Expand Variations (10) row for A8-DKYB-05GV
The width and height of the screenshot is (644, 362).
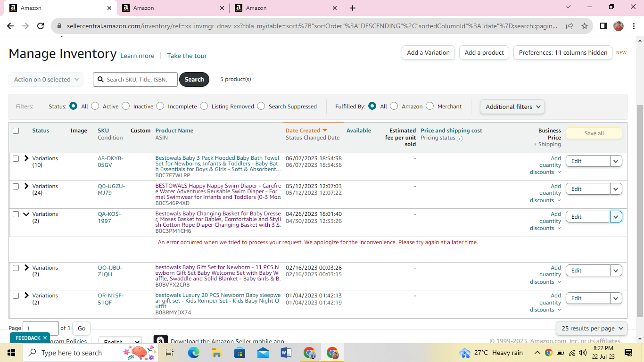pyautogui.click(x=26, y=158)
